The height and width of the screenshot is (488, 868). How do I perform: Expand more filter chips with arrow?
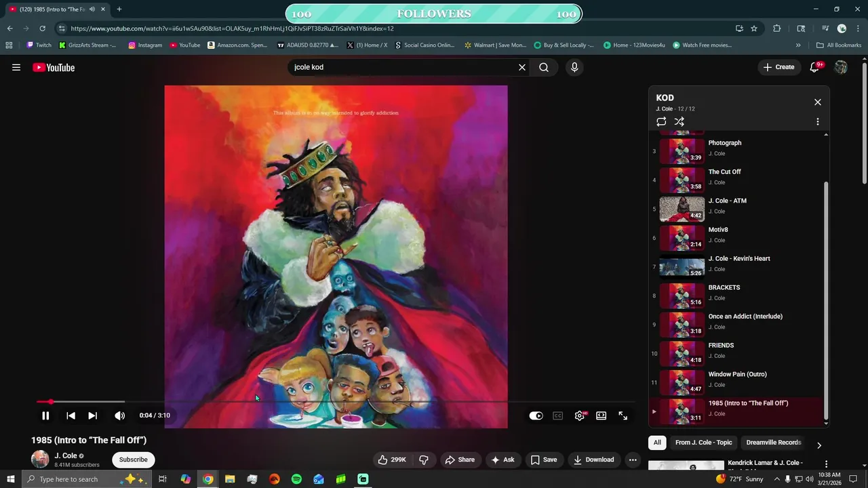pyautogui.click(x=818, y=445)
